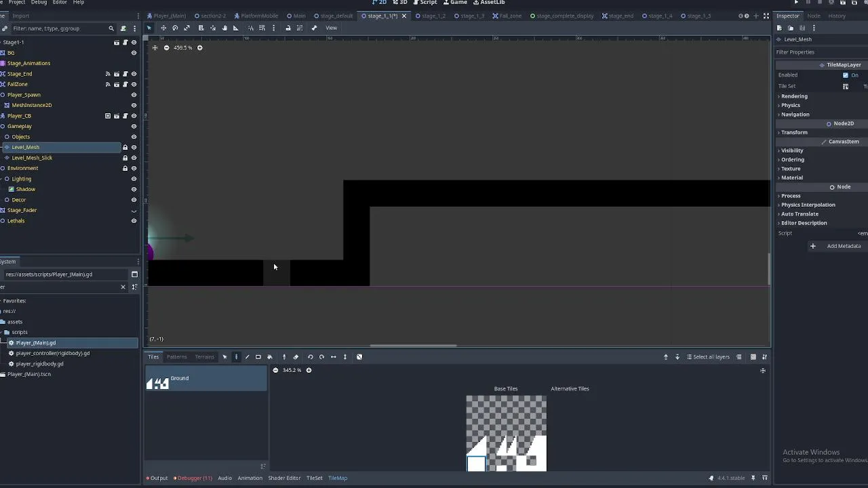This screenshot has width=868, height=488.
Task: Select the TileMap bucket fill tool
Action: [269, 357]
